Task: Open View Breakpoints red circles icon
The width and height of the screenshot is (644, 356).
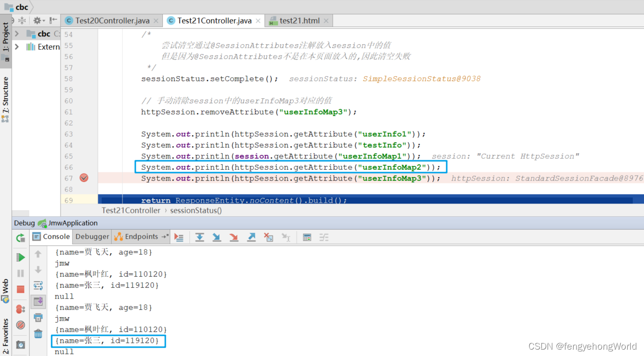Action: [21, 309]
